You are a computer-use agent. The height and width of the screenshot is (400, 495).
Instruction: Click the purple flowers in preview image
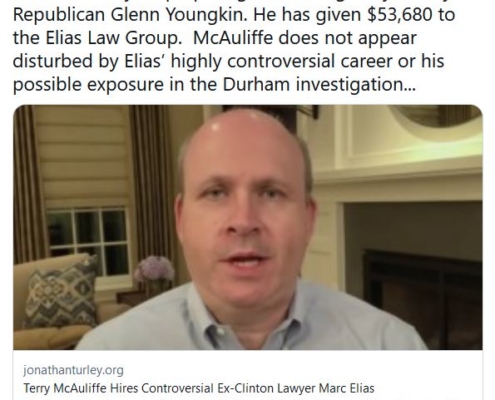(x=154, y=269)
